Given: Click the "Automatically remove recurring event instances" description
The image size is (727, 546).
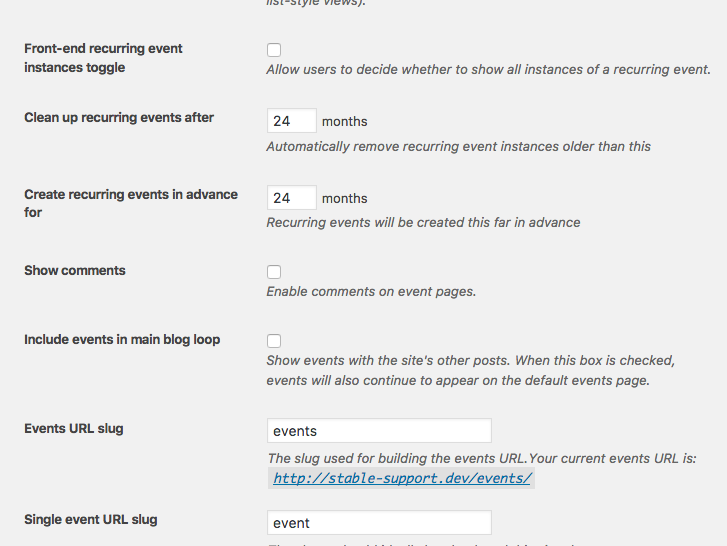Looking at the screenshot, I should tap(458, 146).
